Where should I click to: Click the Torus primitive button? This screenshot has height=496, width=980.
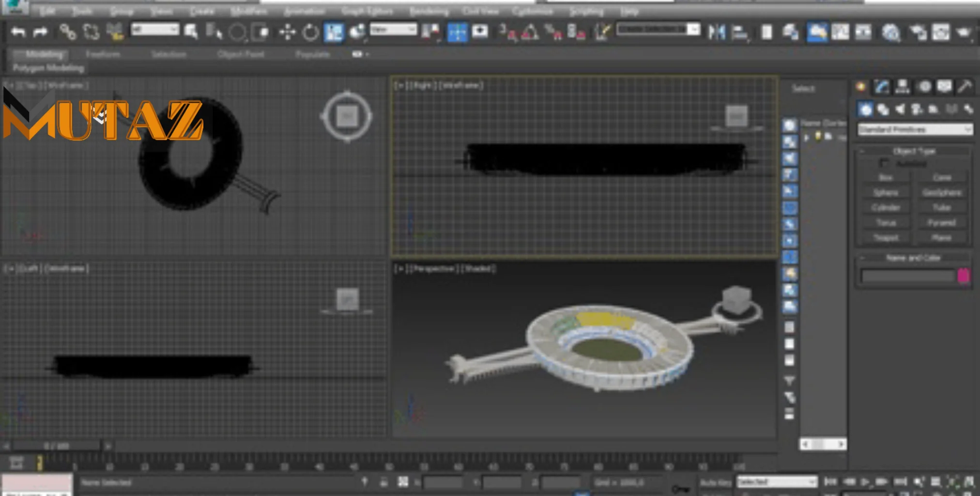886,223
